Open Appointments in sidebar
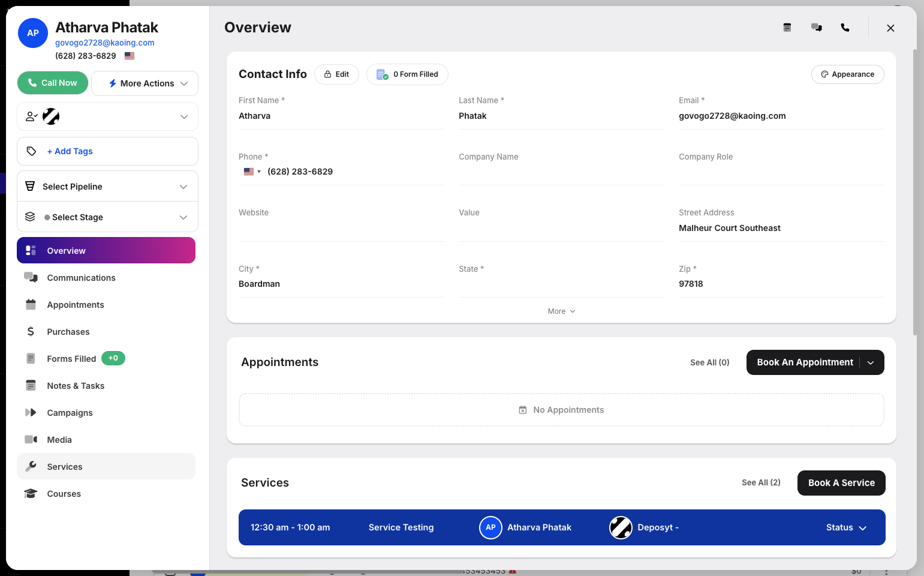The width and height of the screenshot is (924, 576). [x=106, y=304]
